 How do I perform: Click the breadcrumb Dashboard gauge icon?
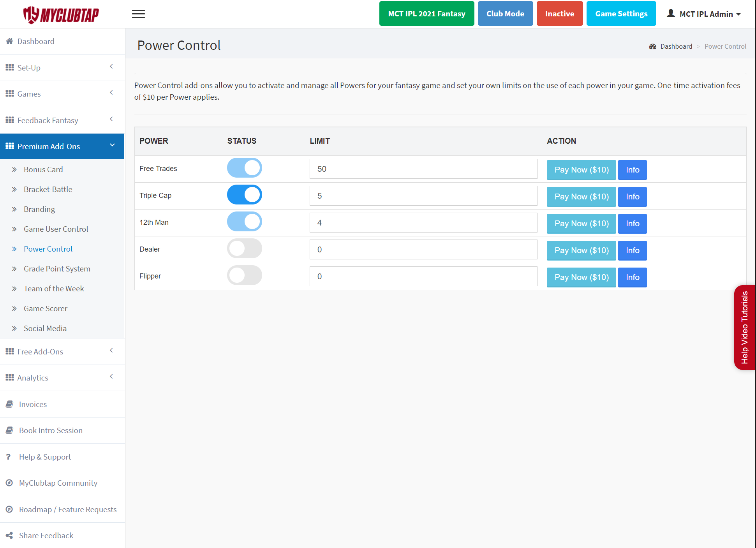pos(653,46)
